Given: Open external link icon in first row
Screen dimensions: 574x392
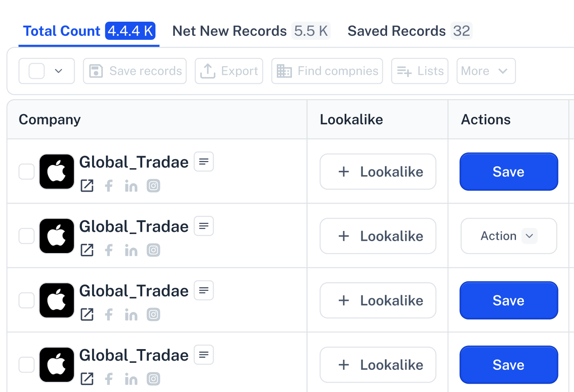Looking at the screenshot, I should (87, 186).
